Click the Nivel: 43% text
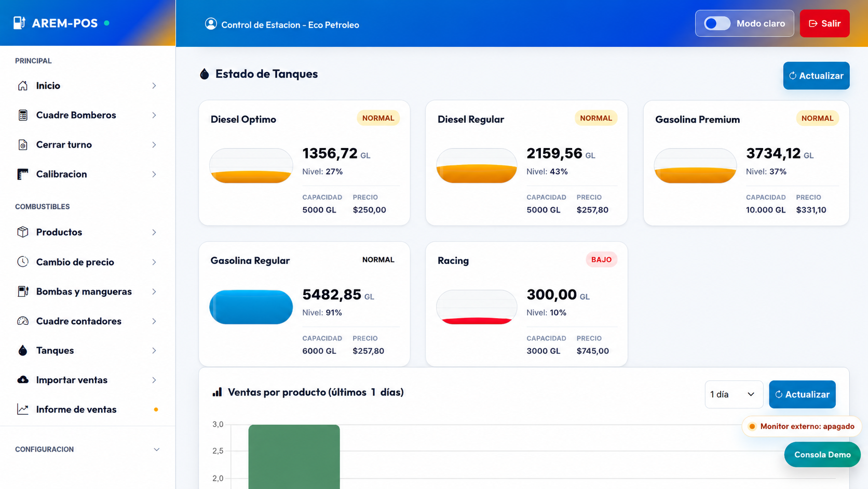This screenshot has width=868, height=489. (x=547, y=171)
